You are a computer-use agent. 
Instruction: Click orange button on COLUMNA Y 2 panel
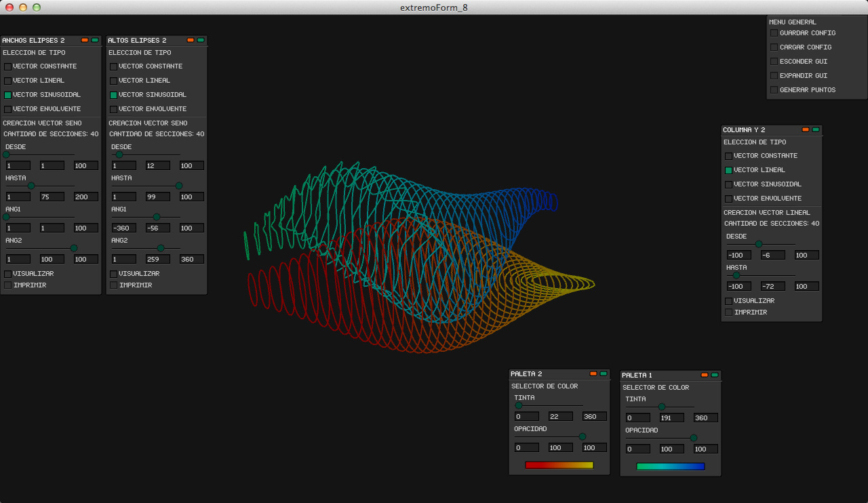pyautogui.click(x=806, y=129)
